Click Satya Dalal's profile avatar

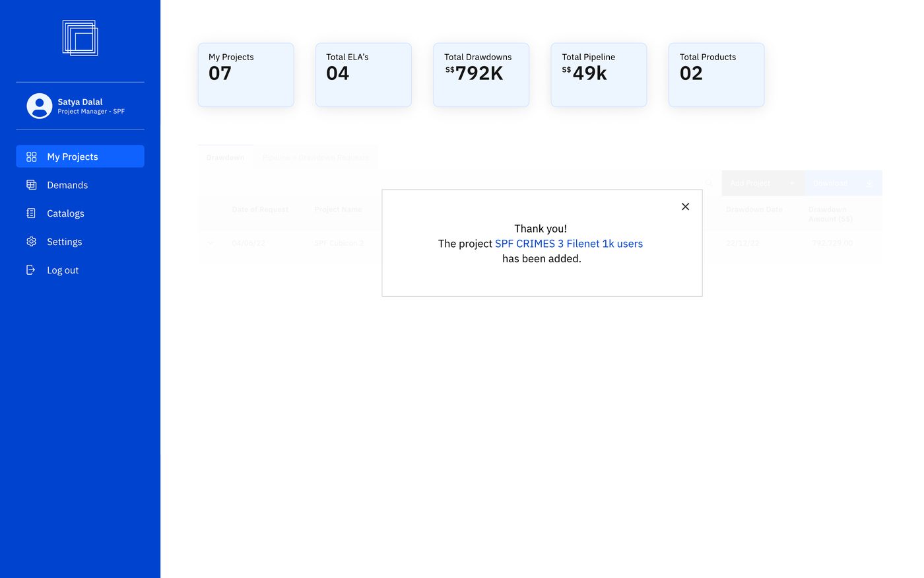tap(40, 106)
